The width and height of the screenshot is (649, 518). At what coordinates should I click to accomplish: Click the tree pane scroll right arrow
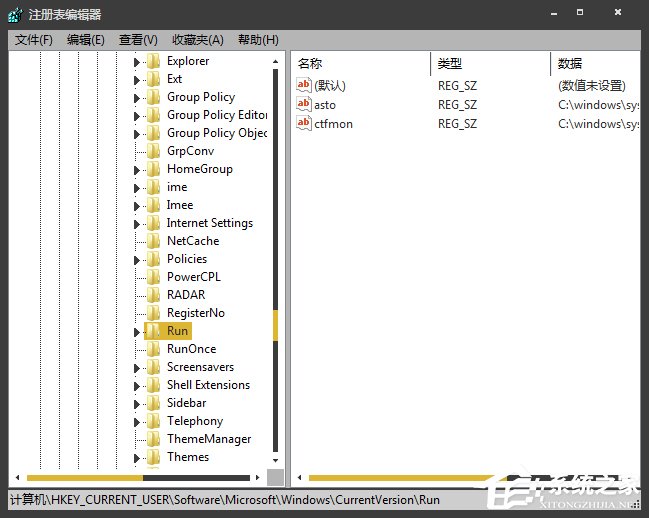click(257, 478)
